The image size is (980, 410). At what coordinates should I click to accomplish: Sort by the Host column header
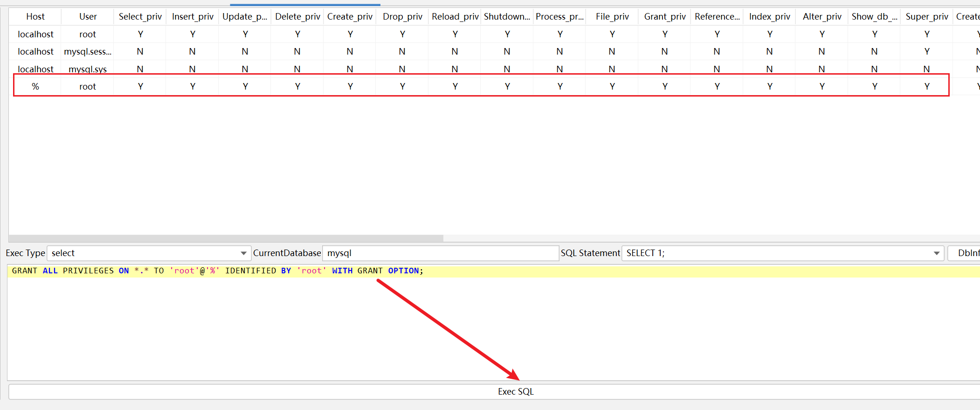point(35,17)
